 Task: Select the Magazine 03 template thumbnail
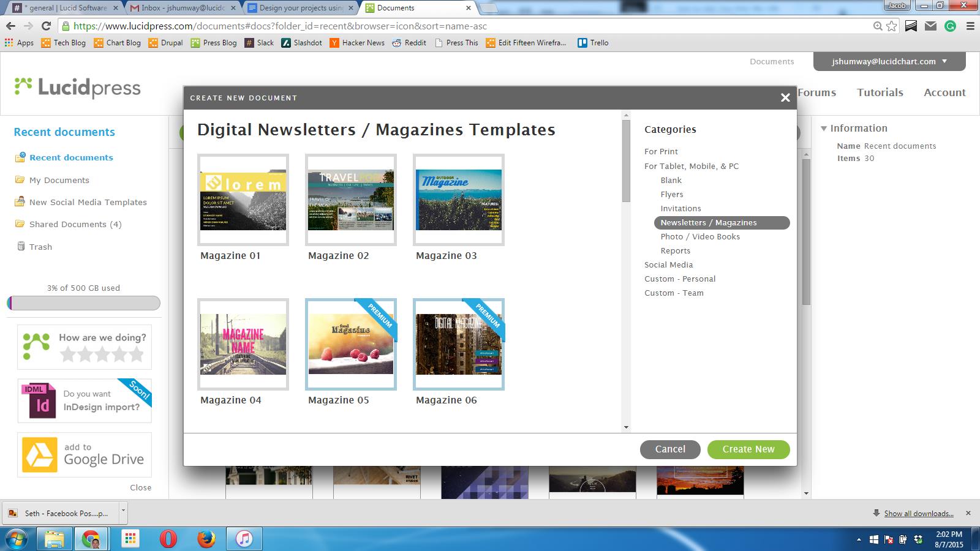pyautogui.click(x=458, y=200)
